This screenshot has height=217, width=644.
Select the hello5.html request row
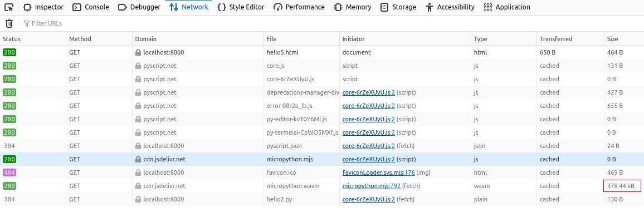322,52
